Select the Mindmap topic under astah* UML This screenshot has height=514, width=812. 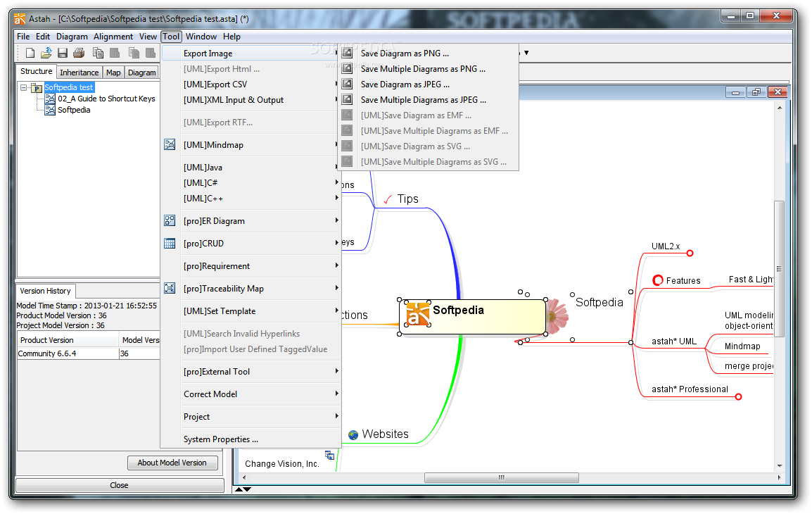[x=742, y=346]
